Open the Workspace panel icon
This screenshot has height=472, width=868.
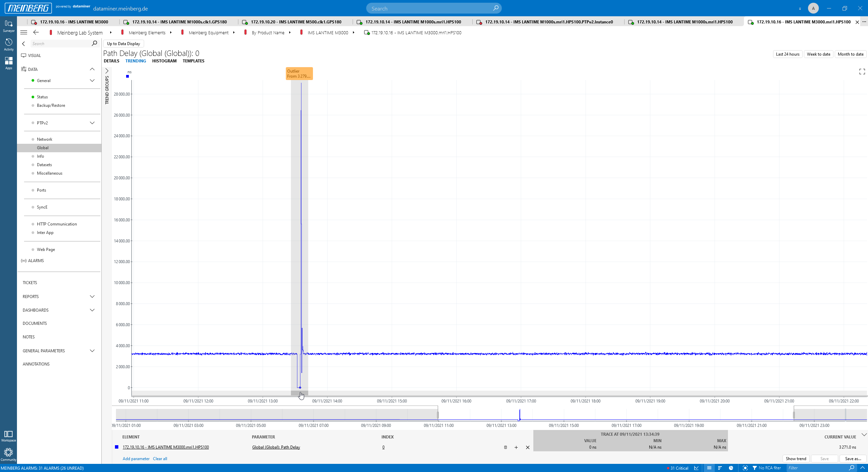tap(8, 436)
